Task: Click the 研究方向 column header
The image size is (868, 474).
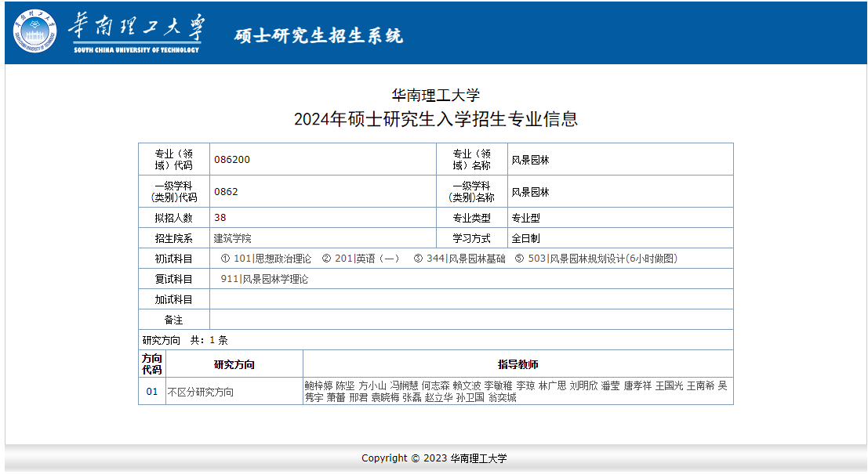Action: 234,364
